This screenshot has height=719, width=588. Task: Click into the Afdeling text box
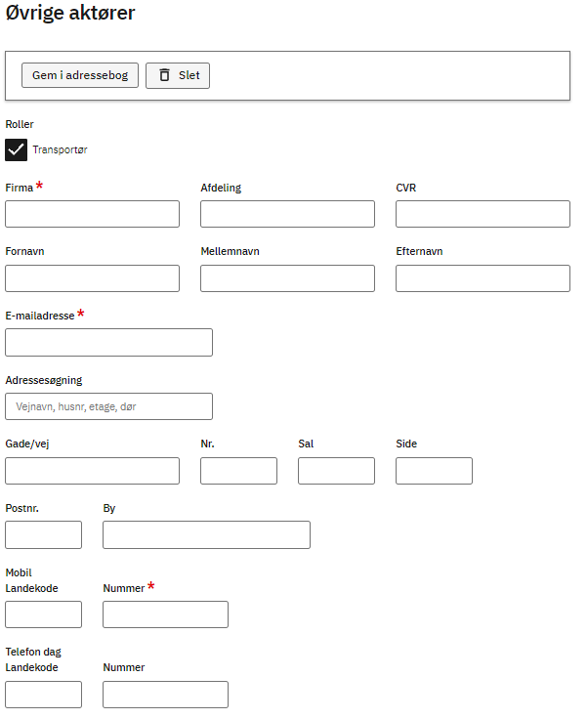(x=287, y=214)
